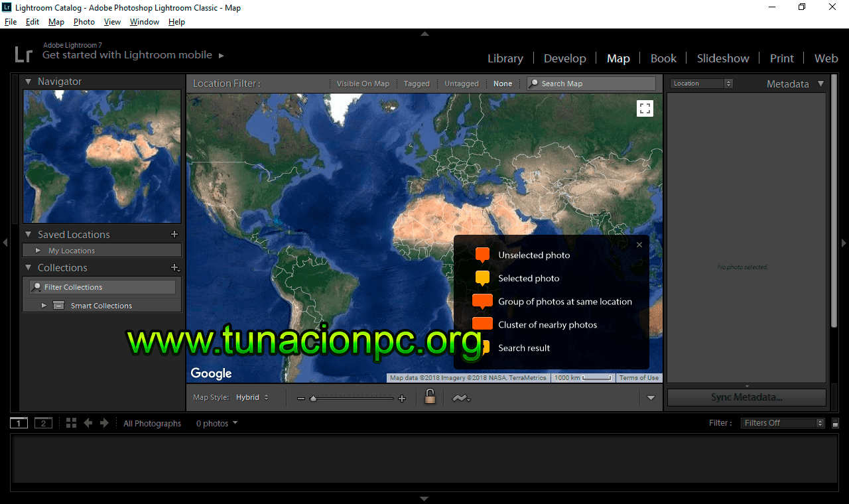Click the Filter Collections search field
Image resolution: width=849 pixels, height=504 pixels.
[x=102, y=287]
